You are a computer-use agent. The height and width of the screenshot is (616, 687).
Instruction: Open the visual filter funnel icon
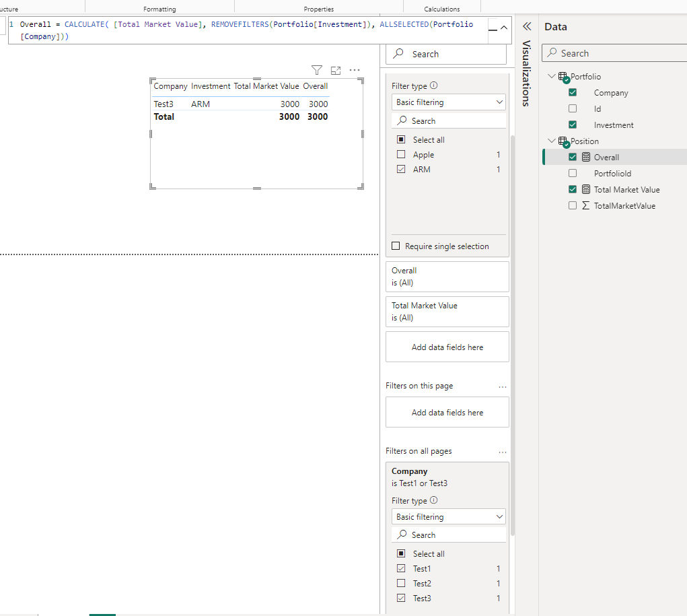click(x=317, y=70)
